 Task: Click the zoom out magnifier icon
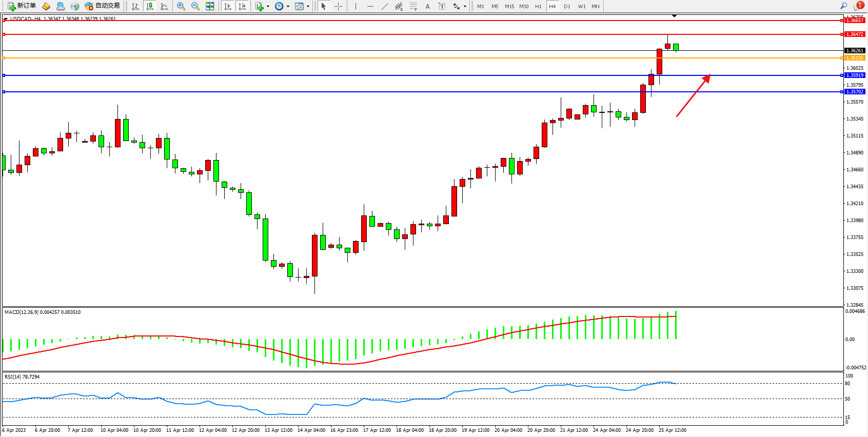195,6
